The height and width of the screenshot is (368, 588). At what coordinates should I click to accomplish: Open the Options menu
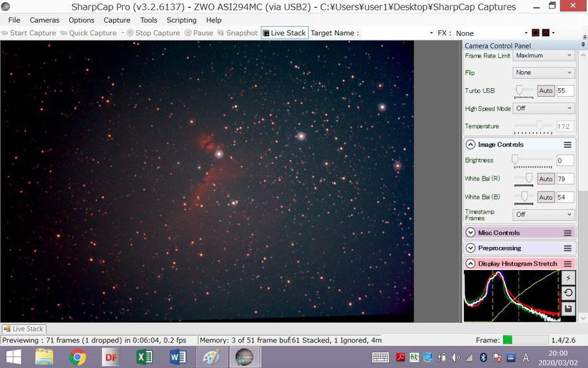(82, 20)
